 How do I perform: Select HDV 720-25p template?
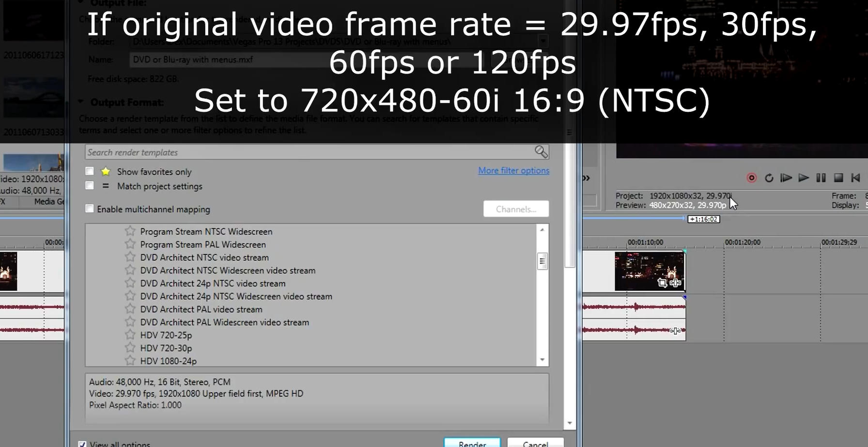pos(166,335)
